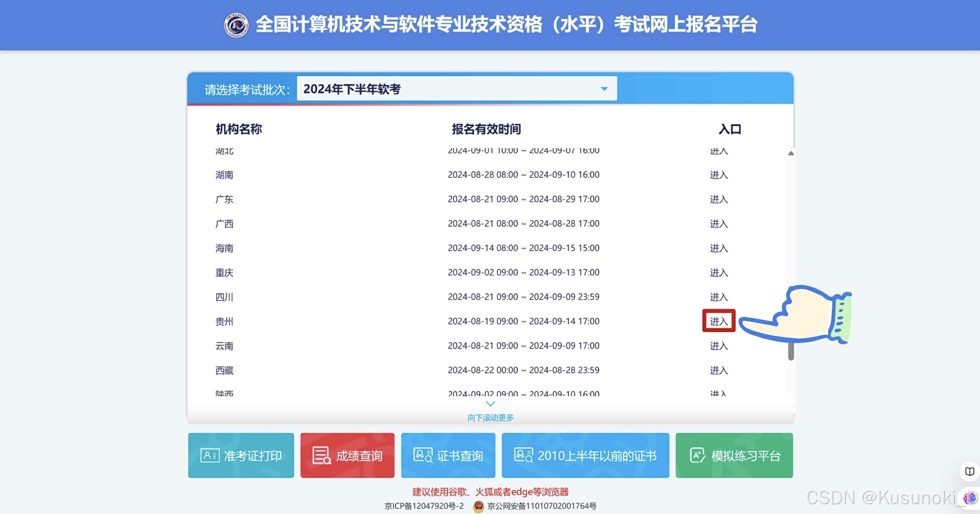This screenshot has height=514, width=980.
Task: Click the certificate query magnifier icon
Action: (x=423, y=455)
